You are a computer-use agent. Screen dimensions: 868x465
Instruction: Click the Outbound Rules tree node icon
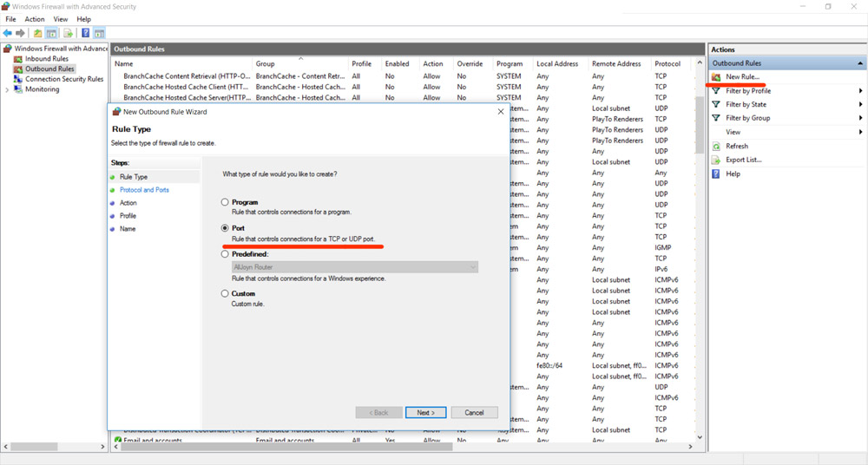click(18, 69)
